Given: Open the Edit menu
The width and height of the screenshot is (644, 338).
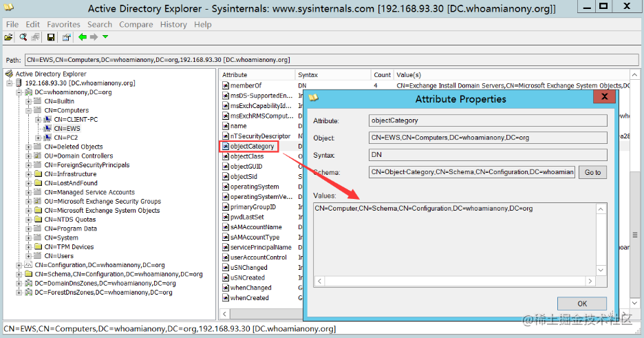Looking at the screenshot, I should 32,25.
